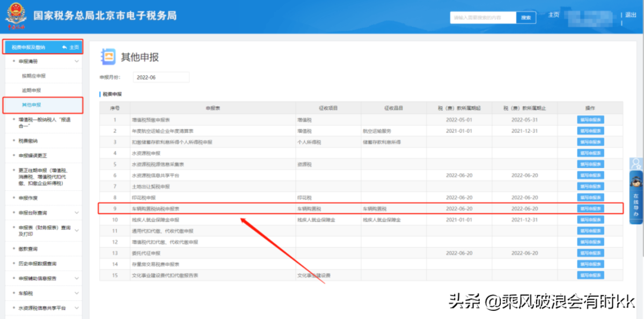Click the 申报月份 date field
The image size is (644, 319).
pyautogui.click(x=161, y=77)
